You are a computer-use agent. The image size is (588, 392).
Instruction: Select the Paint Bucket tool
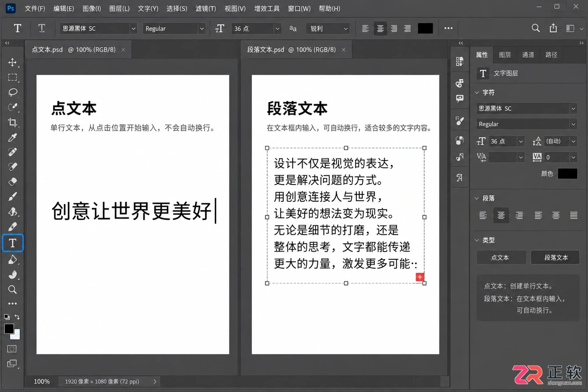click(13, 259)
